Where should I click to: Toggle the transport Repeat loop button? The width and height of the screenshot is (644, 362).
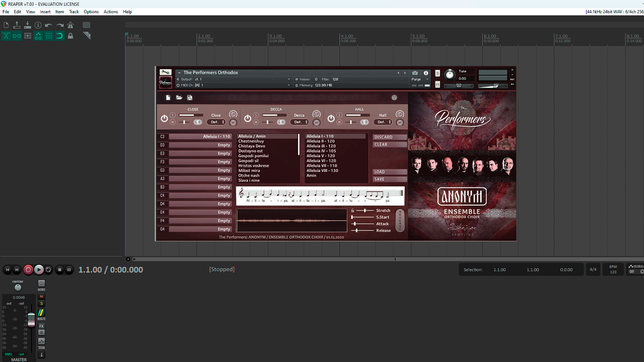click(x=48, y=270)
